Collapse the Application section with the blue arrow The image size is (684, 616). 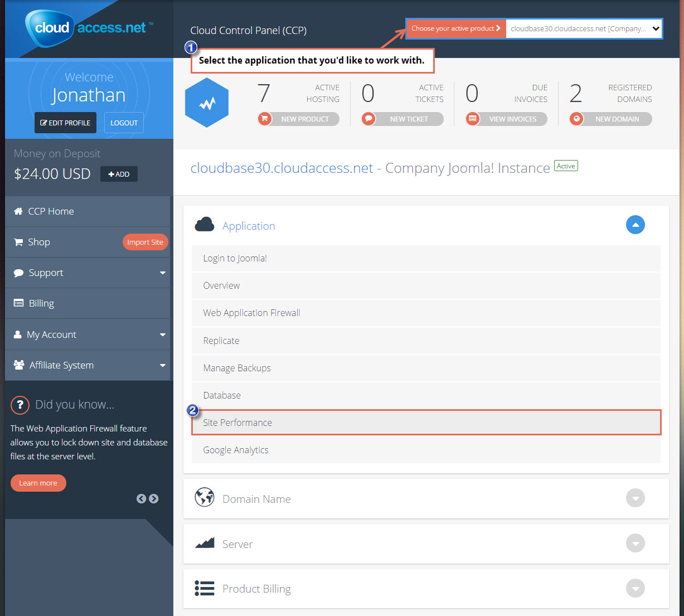[636, 225]
